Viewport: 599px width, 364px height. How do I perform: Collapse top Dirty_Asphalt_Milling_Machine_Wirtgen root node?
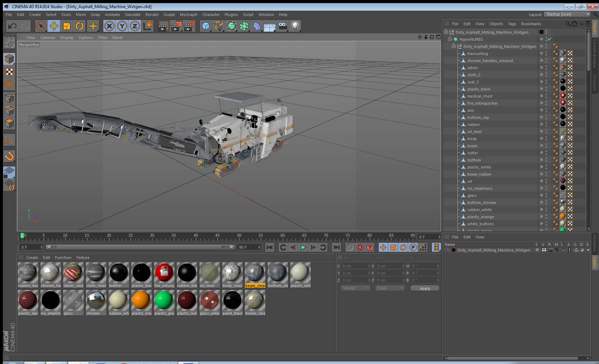point(446,32)
